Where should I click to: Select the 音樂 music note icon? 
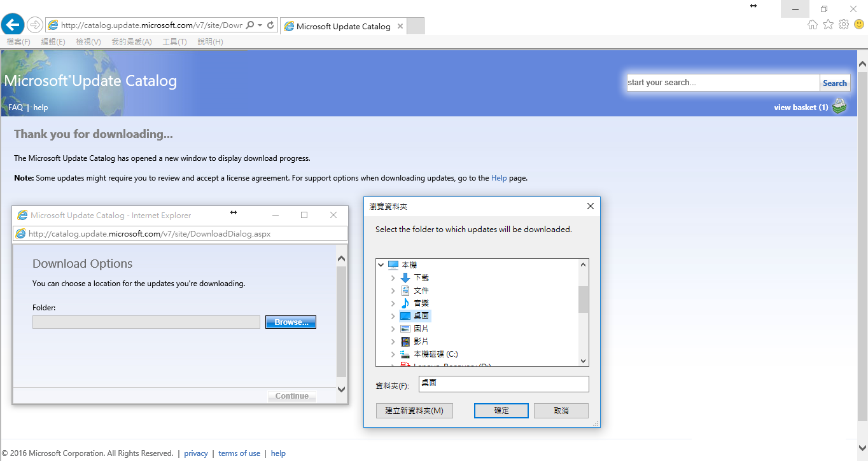click(x=405, y=303)
